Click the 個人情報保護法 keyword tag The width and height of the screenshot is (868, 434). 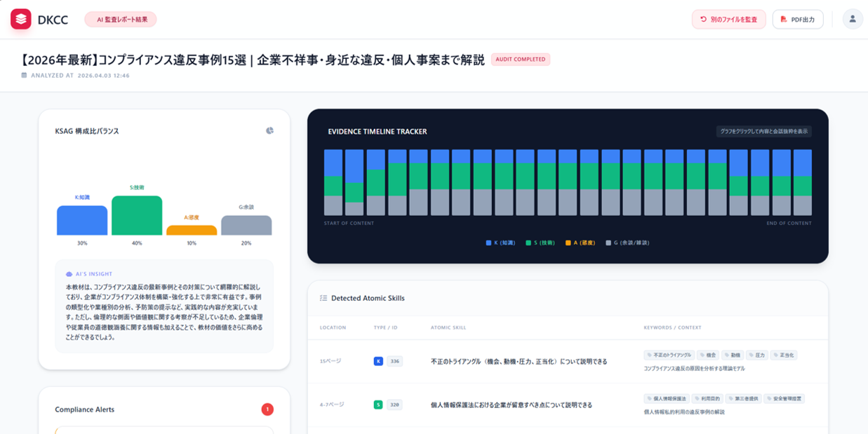667,398
